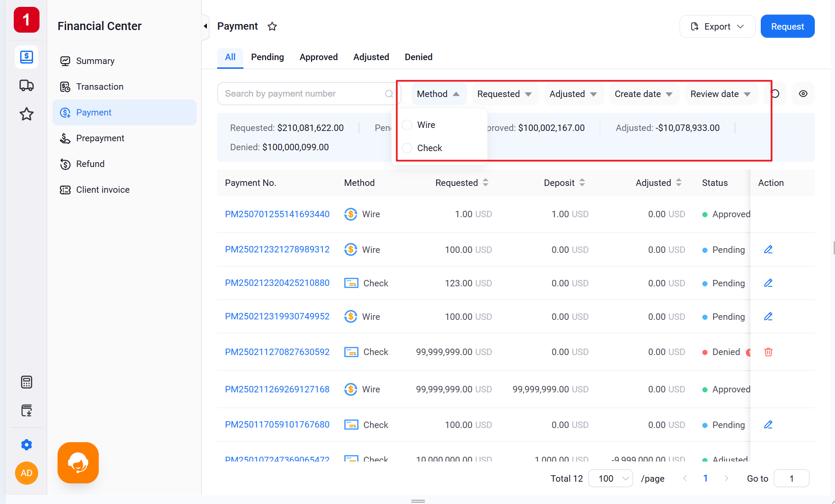835x504 pixels.
Task: Click the bottom panel resize handle
Action: [418, 501]
